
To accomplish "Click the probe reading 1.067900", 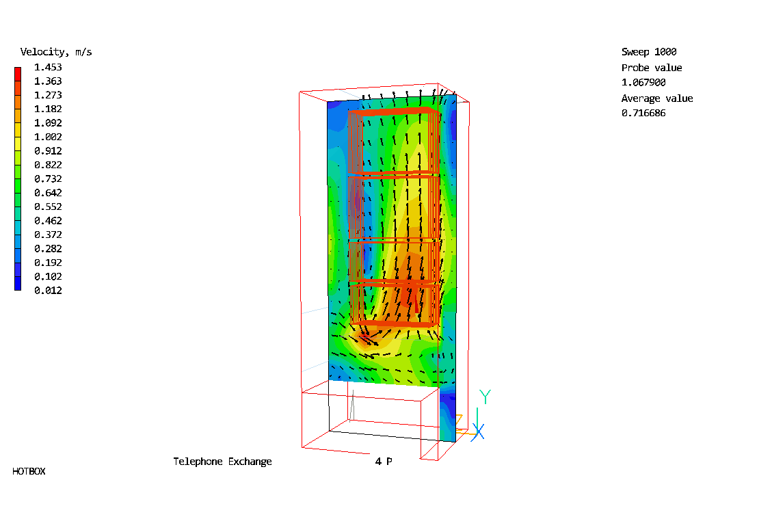I will click(x=643, y=83).
